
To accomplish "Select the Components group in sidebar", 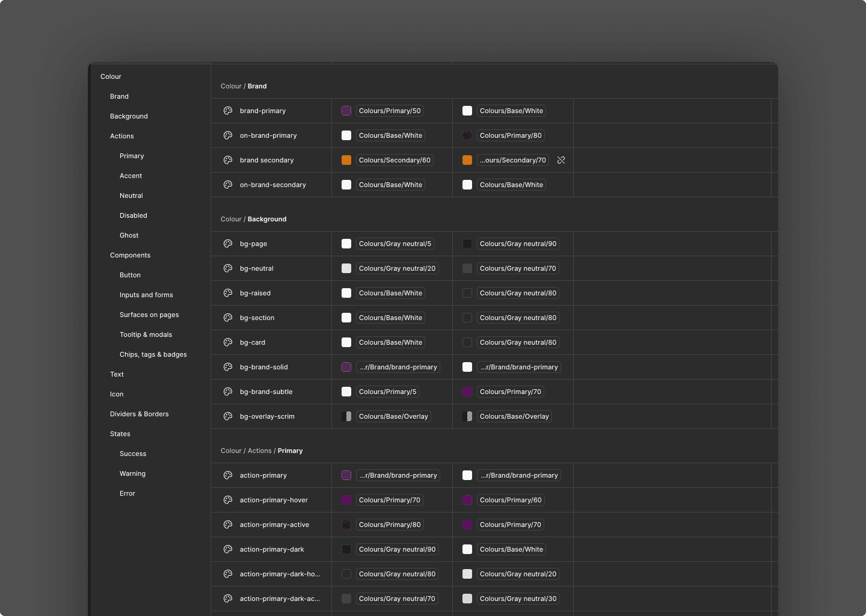I will 131,255.
